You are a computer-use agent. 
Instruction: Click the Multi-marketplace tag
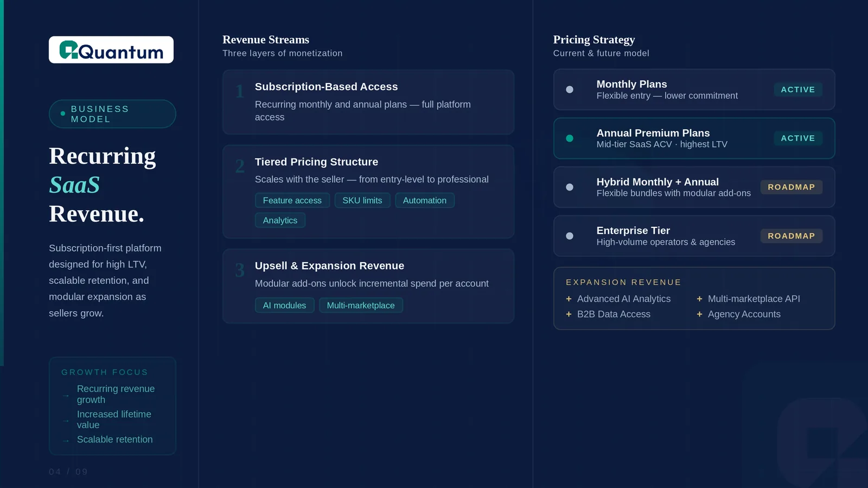tap(360, 306)
